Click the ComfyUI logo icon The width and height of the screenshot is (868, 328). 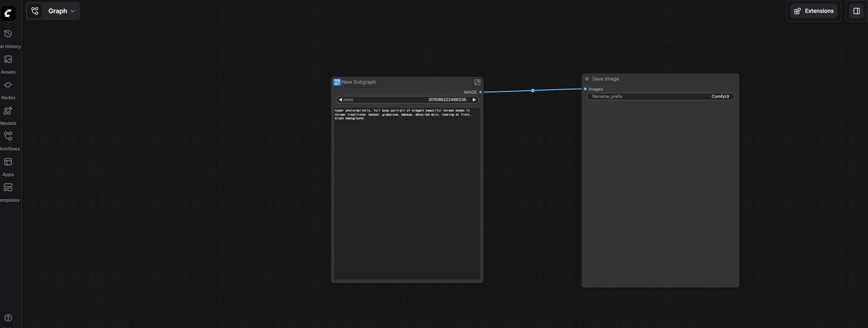8,13
